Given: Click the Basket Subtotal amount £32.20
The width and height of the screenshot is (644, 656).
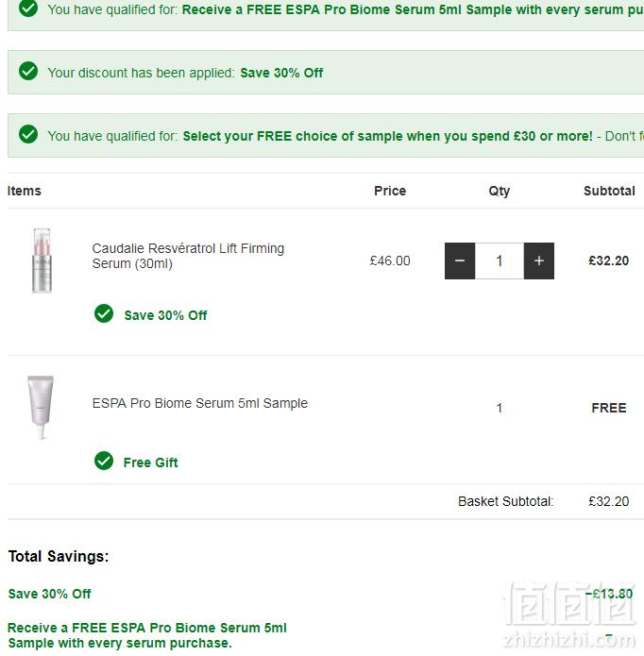Looking at the screenshot, I should click(x=608, y=501).
